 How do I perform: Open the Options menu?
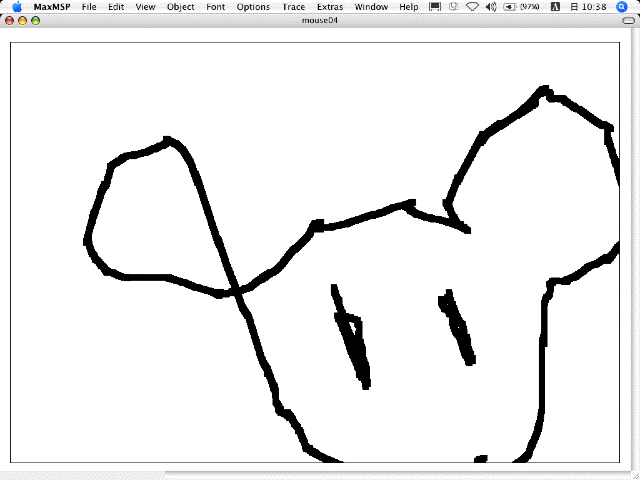tap(253, 7)
